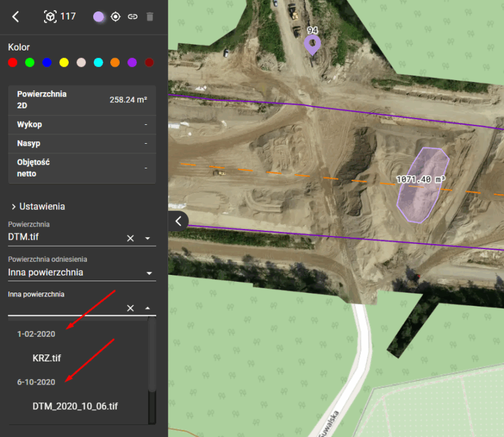
Task: Choose the green color option
Action: [29, 62]
